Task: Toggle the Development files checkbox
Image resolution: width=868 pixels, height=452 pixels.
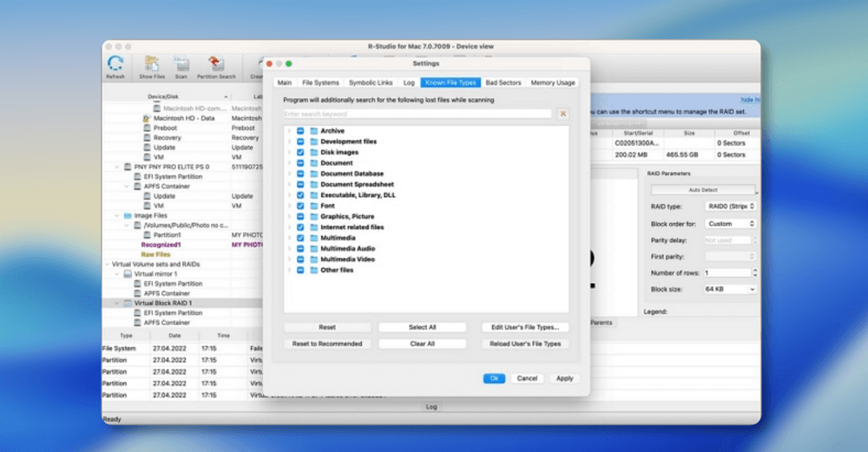Action: click(300, 141)
